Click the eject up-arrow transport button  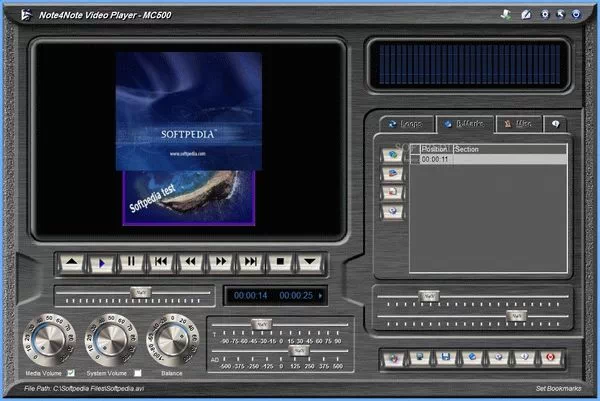point(71,262)
